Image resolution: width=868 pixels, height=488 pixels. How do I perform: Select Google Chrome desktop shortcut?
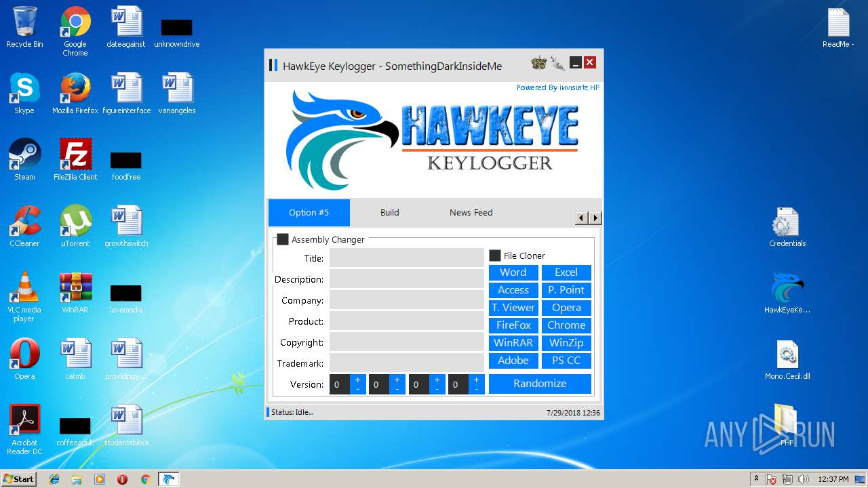coord(75,31)
